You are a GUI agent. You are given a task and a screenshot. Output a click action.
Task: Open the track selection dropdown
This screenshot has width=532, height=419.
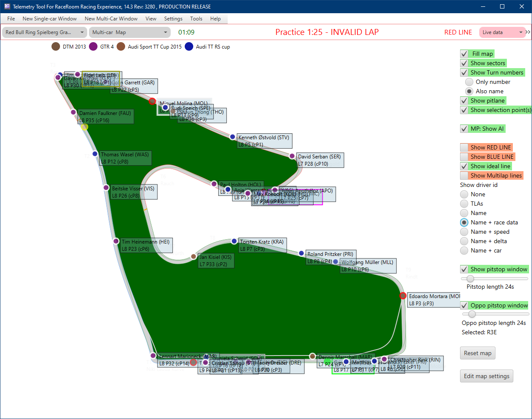pyautogui.click(x=44, y=32)
